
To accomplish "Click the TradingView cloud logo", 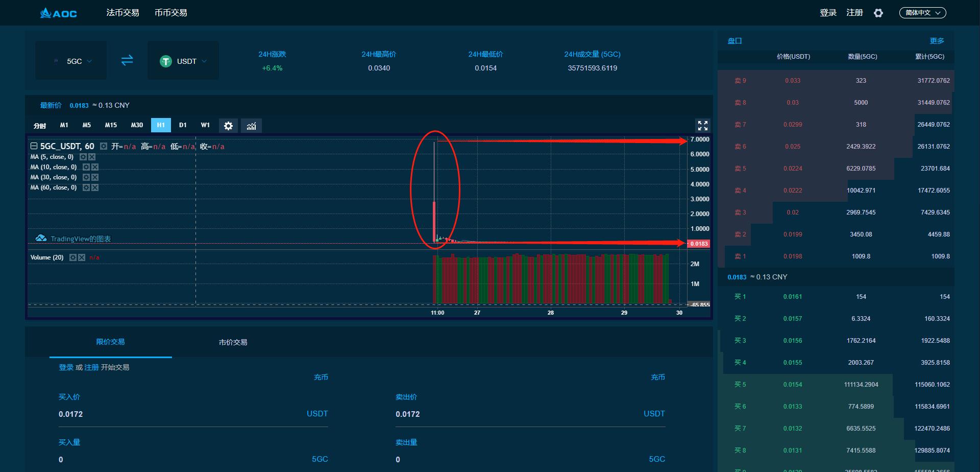I will 41,239.
